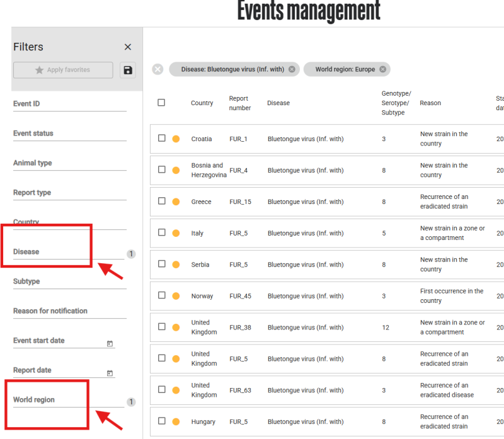504x439 pixels.
Task: Close the Filters panel with X
Action: pos(128,47)
